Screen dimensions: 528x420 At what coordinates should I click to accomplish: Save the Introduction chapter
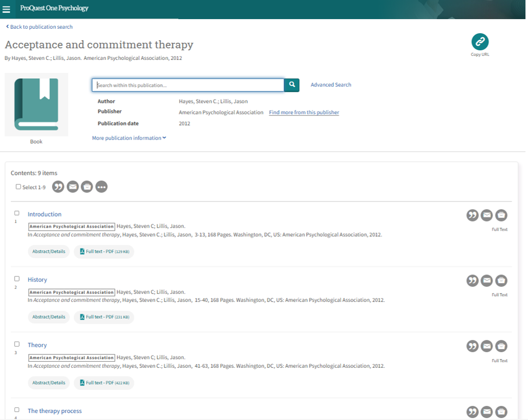coord(501,215)
